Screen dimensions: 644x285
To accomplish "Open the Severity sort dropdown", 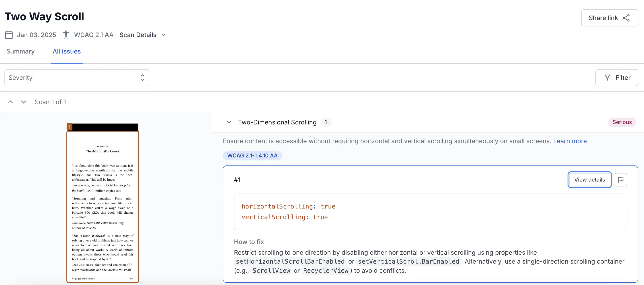I will click(x=77, y=78).
